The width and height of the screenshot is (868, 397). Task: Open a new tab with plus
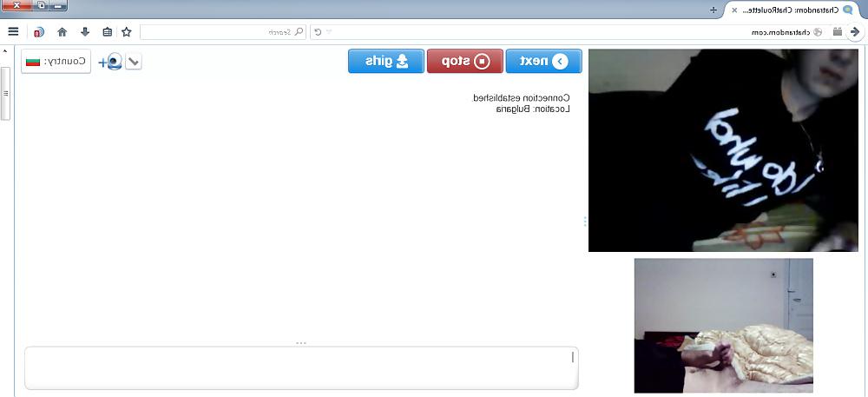coord(713,10)
